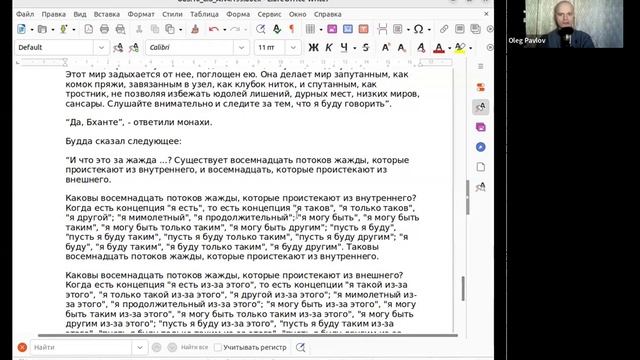Screen dimensions: 640x360
Task: Apply subscript formatting icon
Action: pyautogui.click(x=402, y=48)
